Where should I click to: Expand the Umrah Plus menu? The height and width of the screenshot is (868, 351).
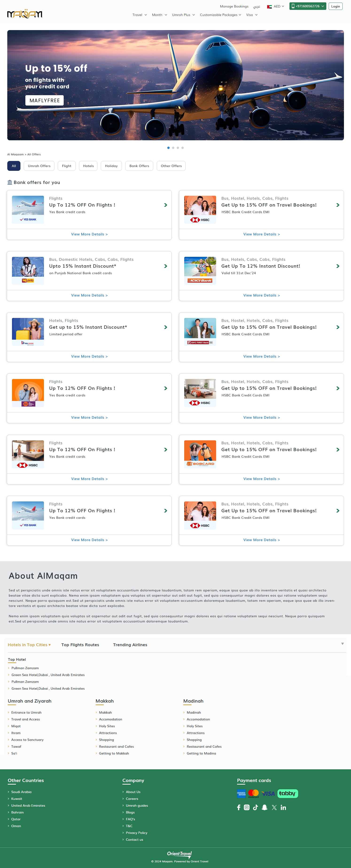(183, 15)
